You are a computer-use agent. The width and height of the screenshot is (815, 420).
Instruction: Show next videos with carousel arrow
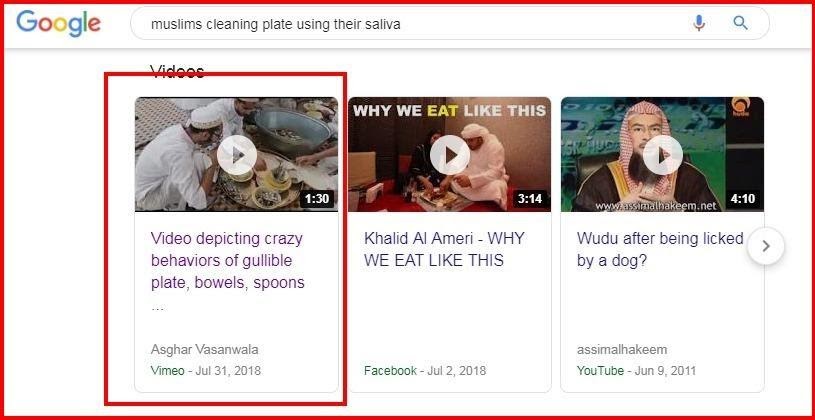(766, 246)
